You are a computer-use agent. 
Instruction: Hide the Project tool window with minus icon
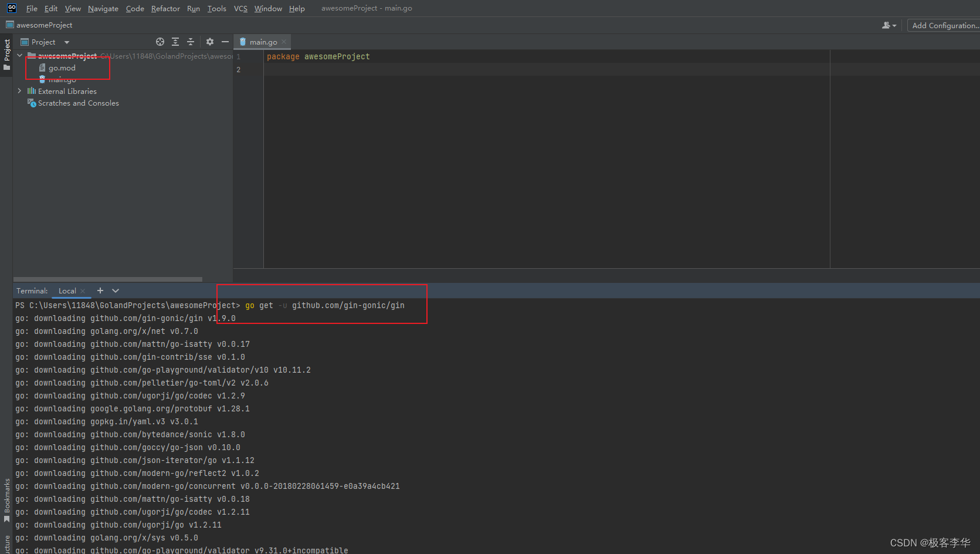tap(225, 42)
